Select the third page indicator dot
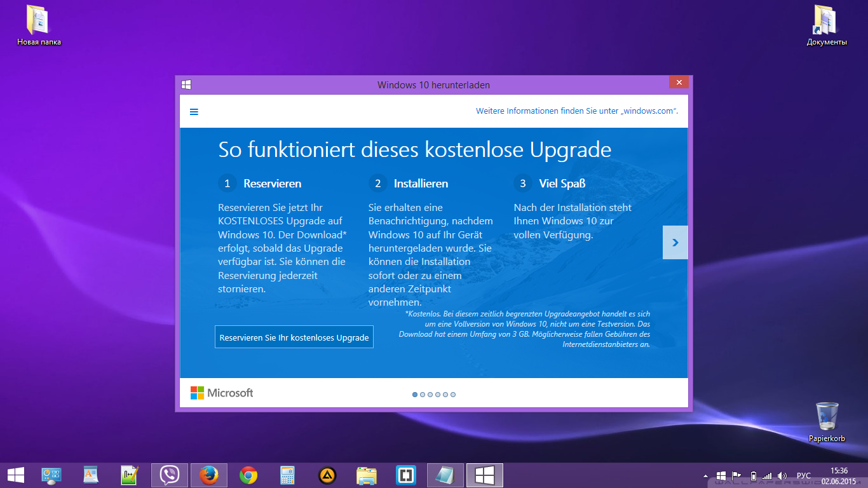868x488 pixels. point(430,395)
